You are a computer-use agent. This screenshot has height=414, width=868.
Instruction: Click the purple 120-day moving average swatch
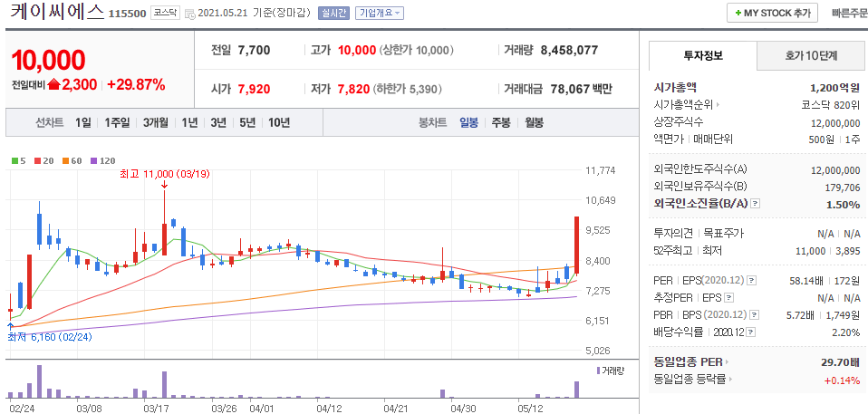tap(92, 161)
